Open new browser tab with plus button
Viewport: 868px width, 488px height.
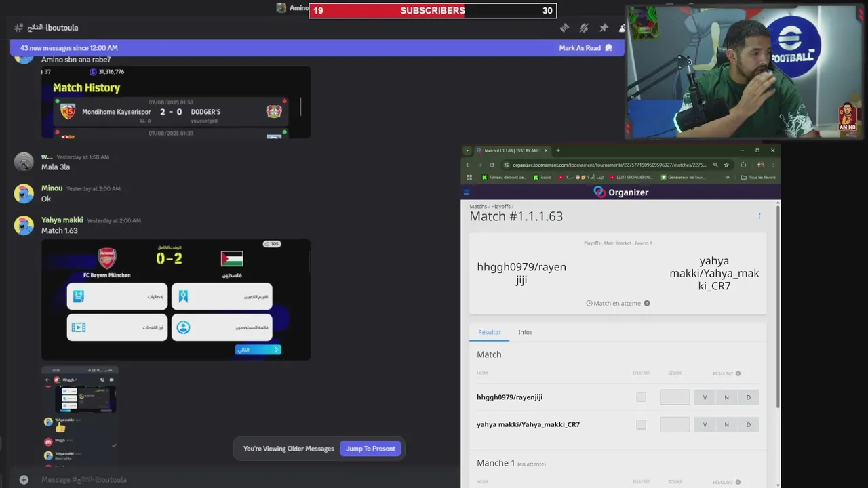(x=558, y=150)
